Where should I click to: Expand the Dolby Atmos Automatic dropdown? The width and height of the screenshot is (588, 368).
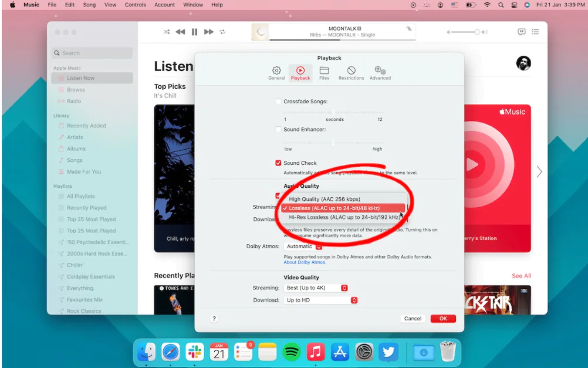[303, 247]
